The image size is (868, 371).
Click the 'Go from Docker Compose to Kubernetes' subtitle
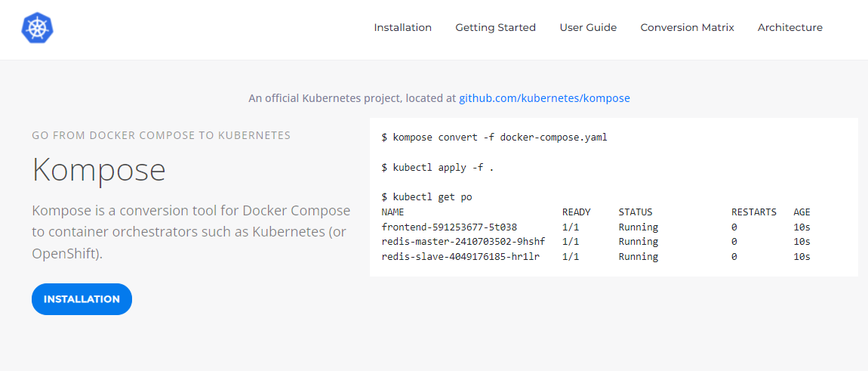click(161, 136)
